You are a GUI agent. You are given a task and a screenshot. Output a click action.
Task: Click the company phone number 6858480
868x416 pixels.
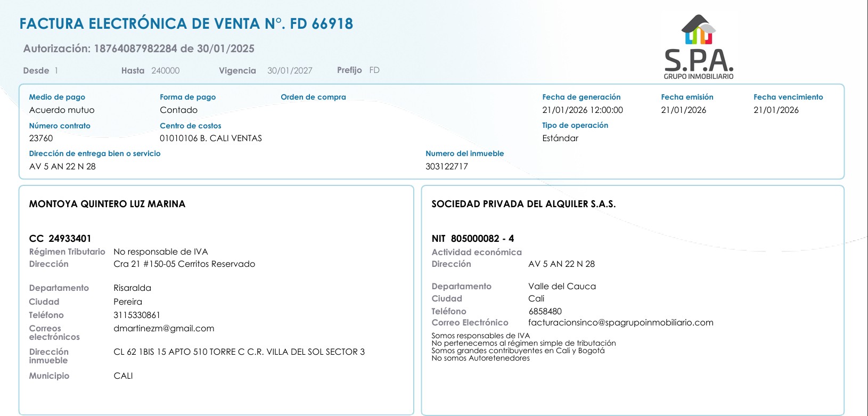tap(545, 312)
